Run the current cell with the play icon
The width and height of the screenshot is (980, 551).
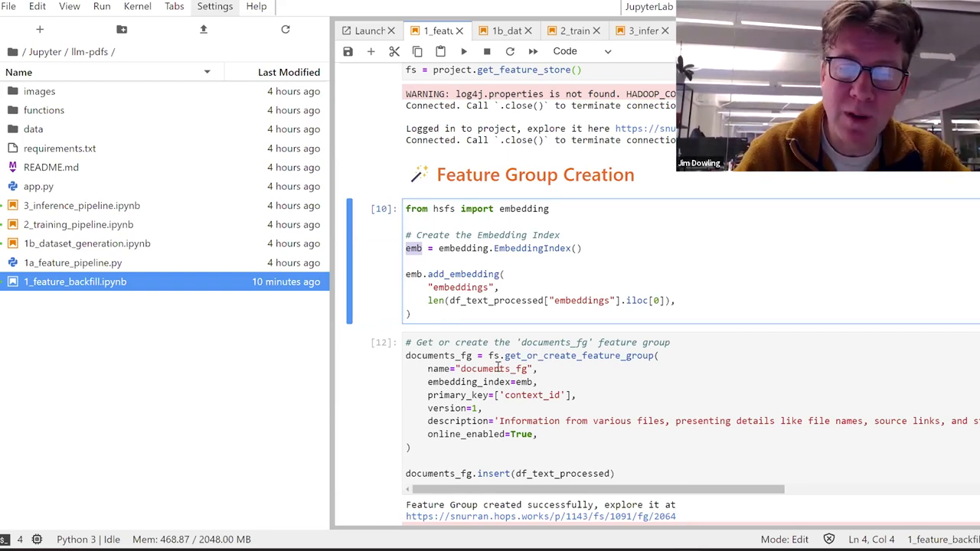point(464,51)
